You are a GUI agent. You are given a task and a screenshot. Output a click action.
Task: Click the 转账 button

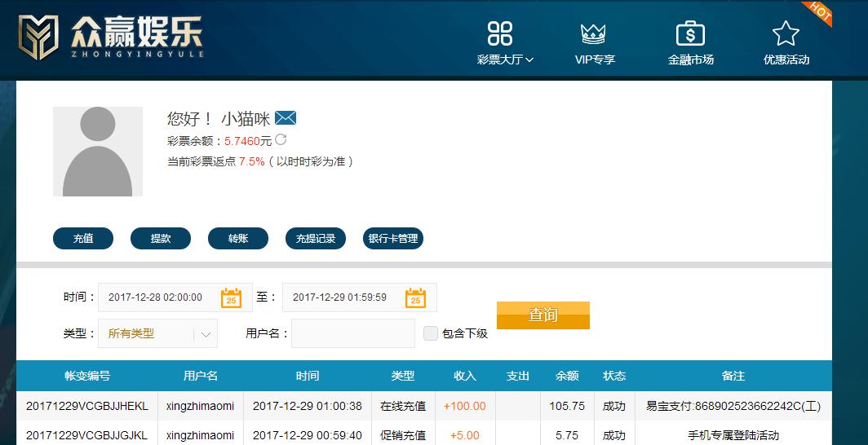pos(238,239)
